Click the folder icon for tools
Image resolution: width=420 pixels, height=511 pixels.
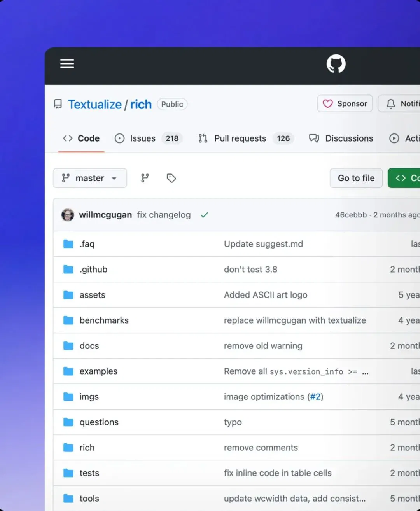tap(68, 499)
